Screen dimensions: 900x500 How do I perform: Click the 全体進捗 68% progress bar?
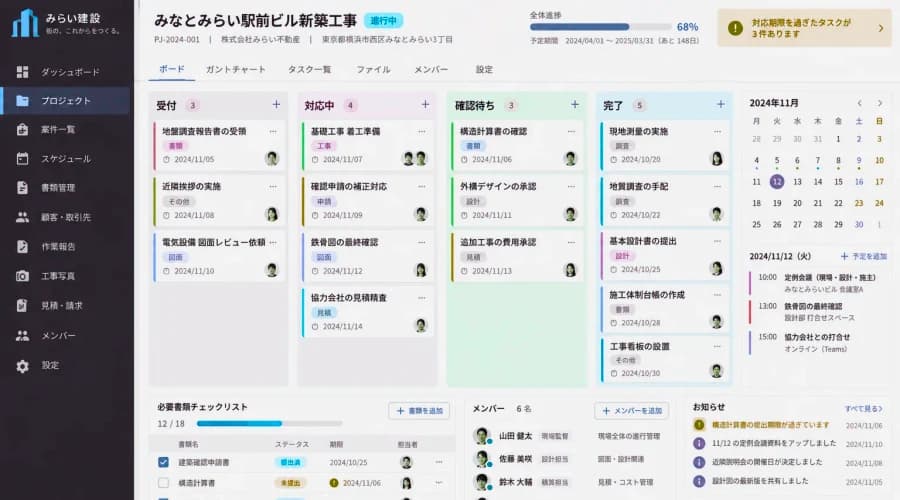click(x=600, y=27)
